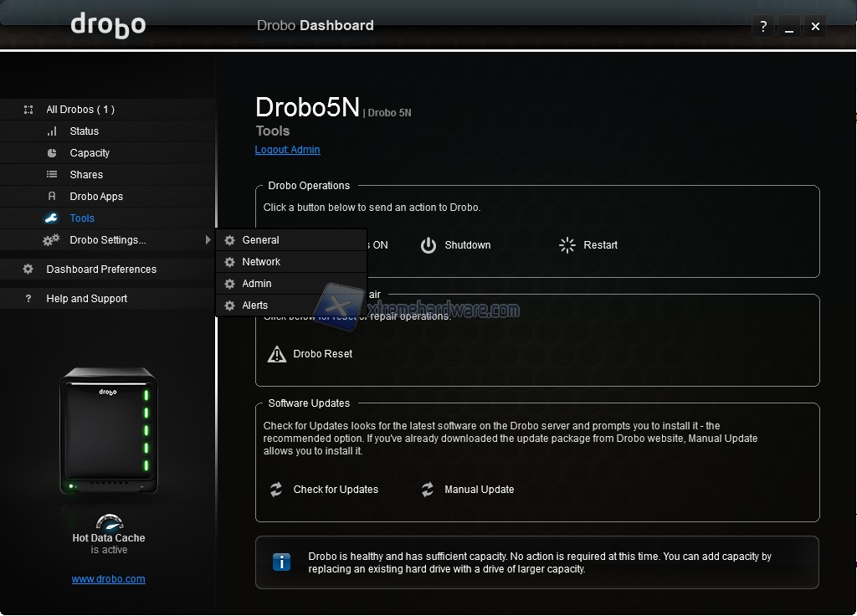Click the Manual Update refresh icon
857x616 pixels.
pos(428,490)
